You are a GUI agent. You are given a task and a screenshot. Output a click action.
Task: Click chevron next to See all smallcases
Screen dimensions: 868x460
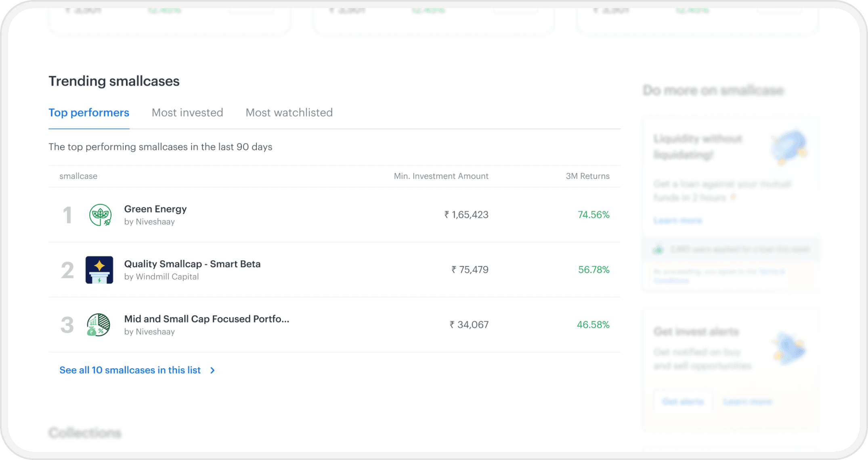click(x=213, y=370)
